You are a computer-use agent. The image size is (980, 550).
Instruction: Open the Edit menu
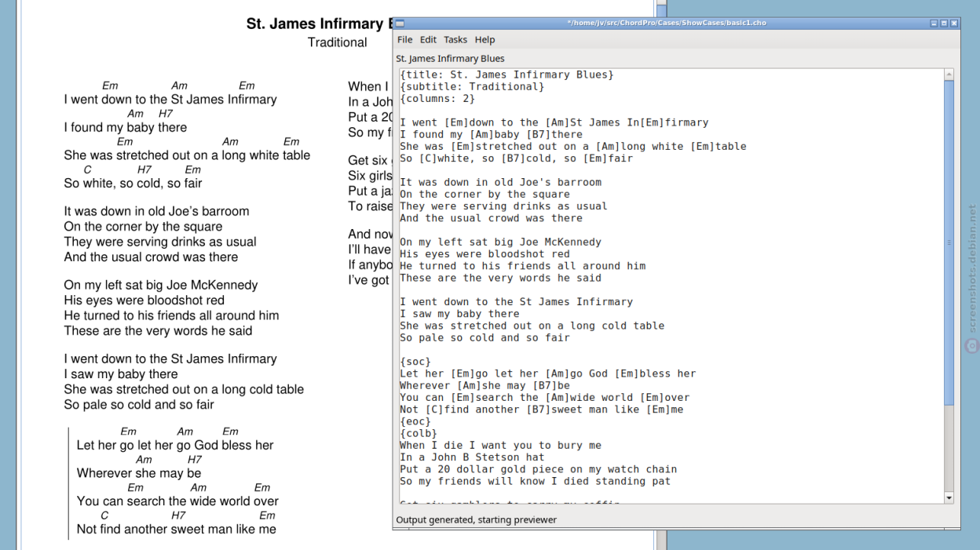428,40
